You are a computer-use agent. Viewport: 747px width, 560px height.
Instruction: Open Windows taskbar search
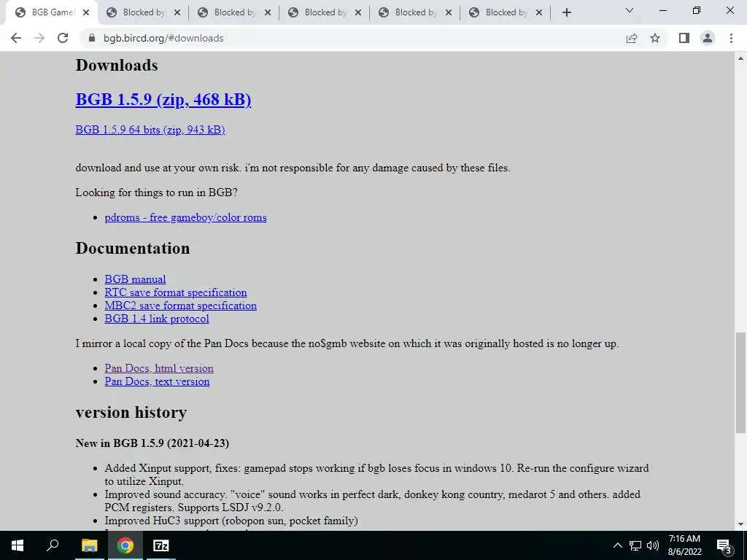click(x=53, y=545)
